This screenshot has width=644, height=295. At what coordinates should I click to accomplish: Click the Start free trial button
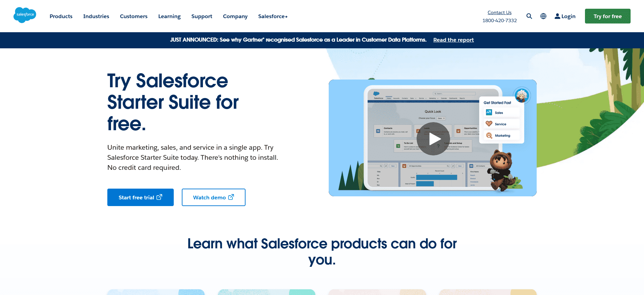141,197
